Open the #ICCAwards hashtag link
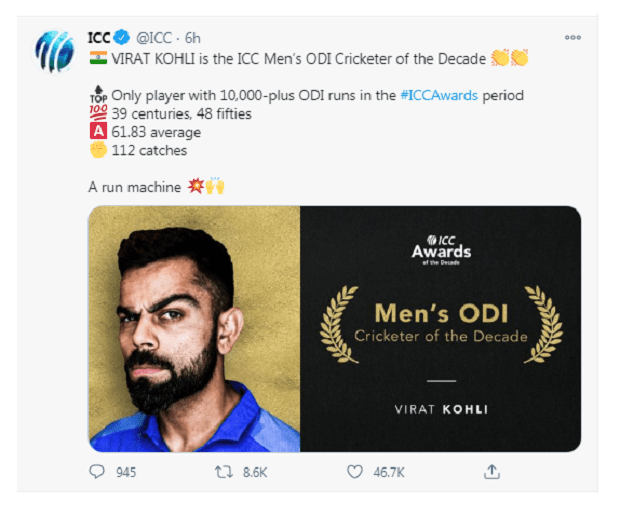This screenshot has width=620, height=515. coord(437,95)
